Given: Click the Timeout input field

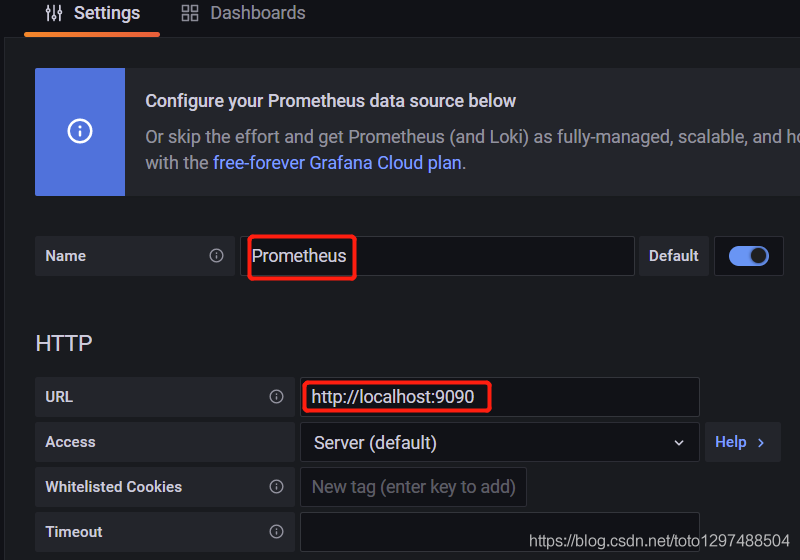Looking at the screenshot, I should click(499, 532).
